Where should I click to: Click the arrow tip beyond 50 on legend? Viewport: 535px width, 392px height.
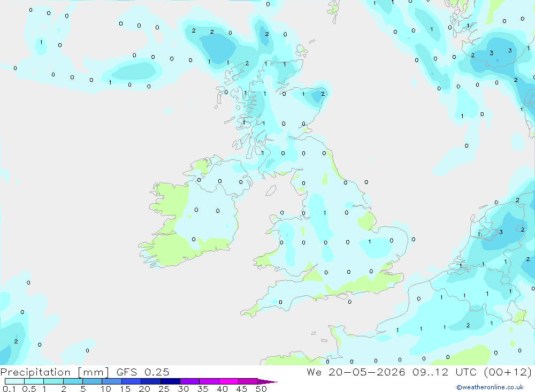[268, 382]
